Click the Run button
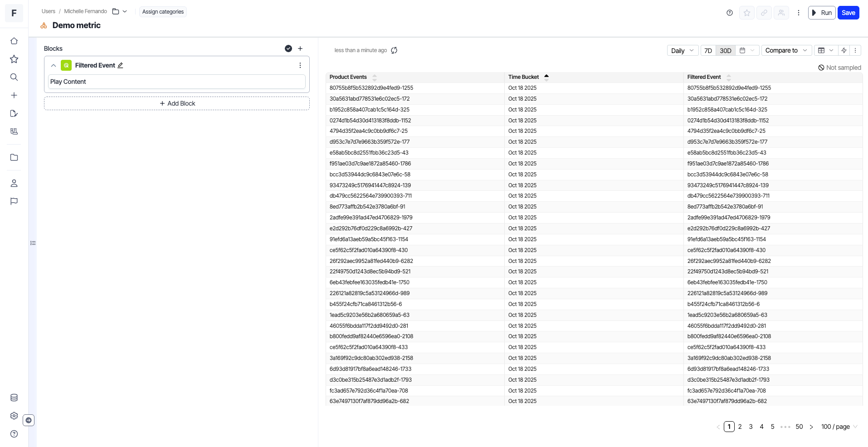868x447 pixels. tap(821, 13)
